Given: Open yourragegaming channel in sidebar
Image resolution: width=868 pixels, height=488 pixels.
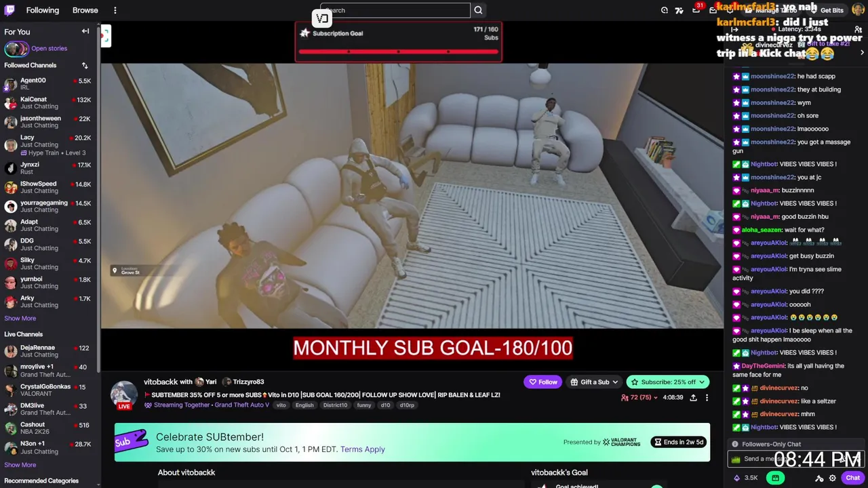Looking at the screenshot, I should [49, 206].
